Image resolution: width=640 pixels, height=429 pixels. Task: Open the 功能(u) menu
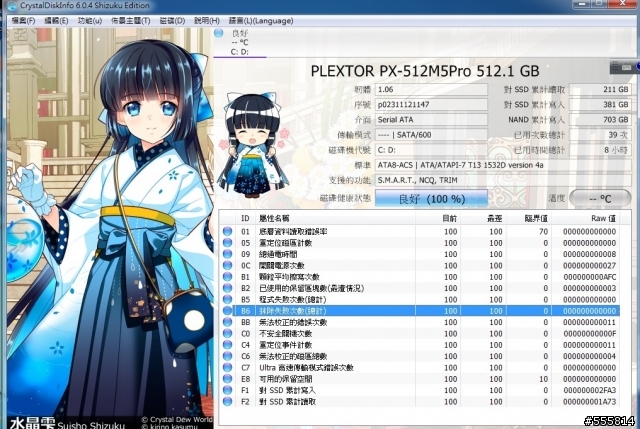90,21
